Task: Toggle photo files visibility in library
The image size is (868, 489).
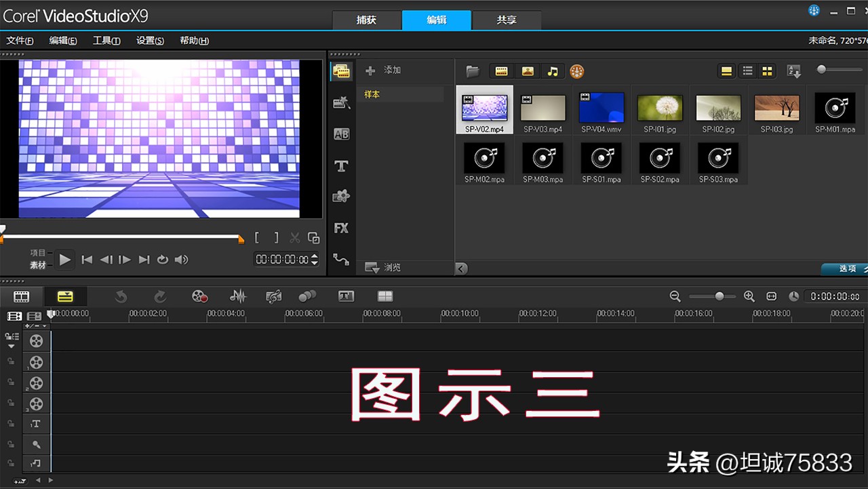Action: [527, 71]
